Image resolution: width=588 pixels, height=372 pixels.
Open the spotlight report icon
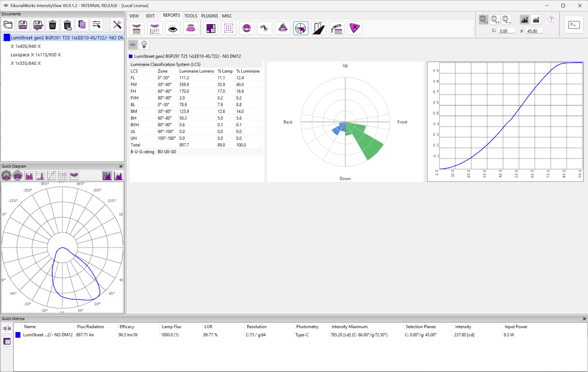(265, 28)
